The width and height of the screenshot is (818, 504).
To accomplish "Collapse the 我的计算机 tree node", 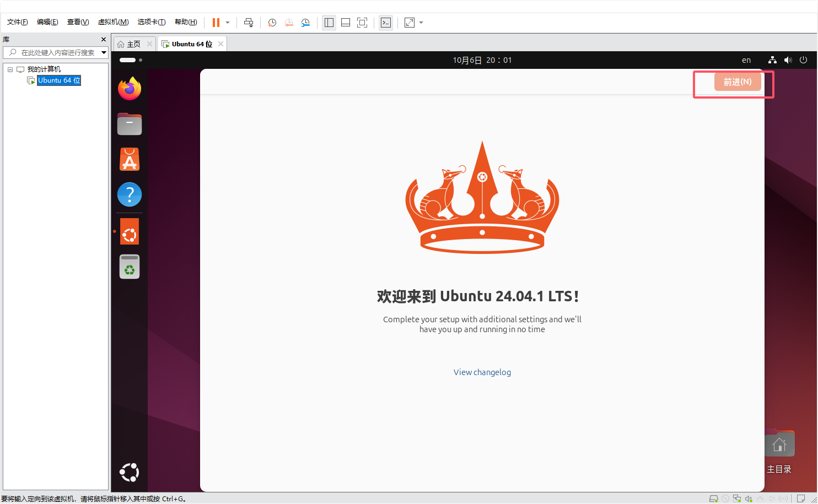I will pyautogui.click(x=10, y=69).
